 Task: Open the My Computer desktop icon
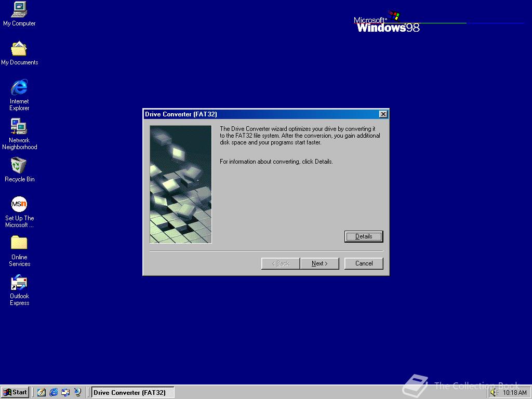click(x=19, y=14)
